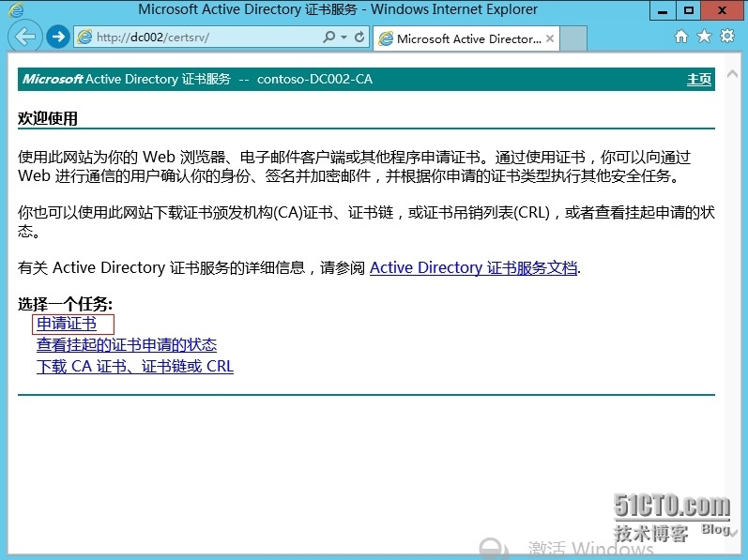
Task: Open Active Directory 证书服务文档 link
Action: click(473, 268)
